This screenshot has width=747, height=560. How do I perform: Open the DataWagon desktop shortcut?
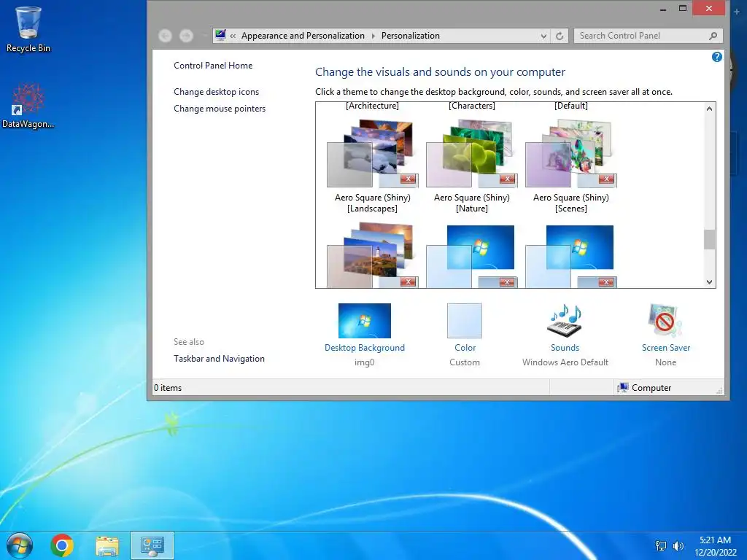point(28,106)
